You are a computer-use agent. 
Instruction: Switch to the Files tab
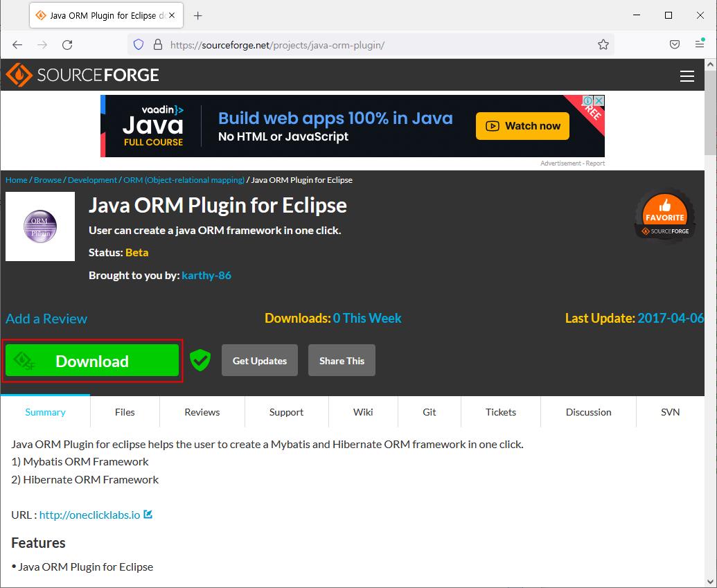(x=125, y=412)
